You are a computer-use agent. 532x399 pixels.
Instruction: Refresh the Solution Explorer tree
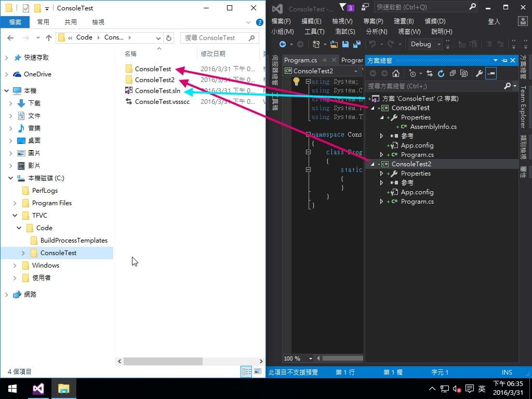(441, 73)
